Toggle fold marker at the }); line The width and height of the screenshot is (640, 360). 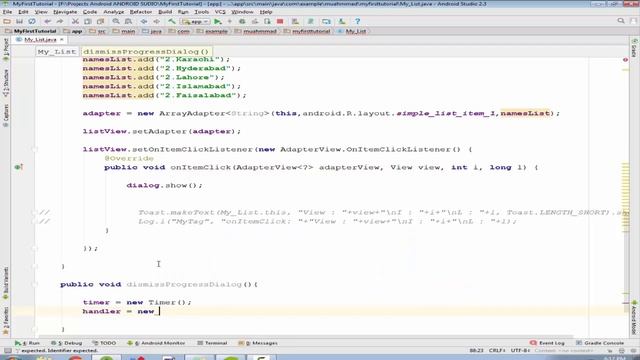click(x=35, y=248)
